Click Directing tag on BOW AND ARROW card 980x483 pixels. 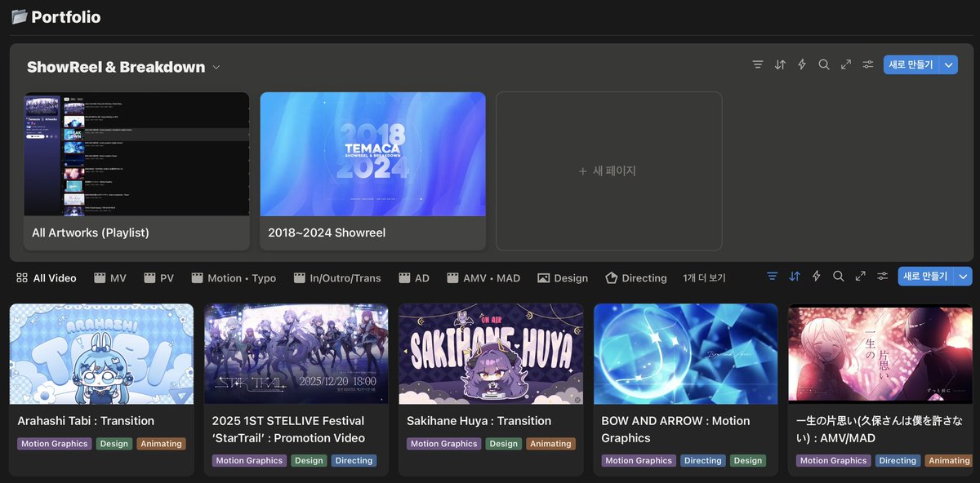click(x=702, y=461)
